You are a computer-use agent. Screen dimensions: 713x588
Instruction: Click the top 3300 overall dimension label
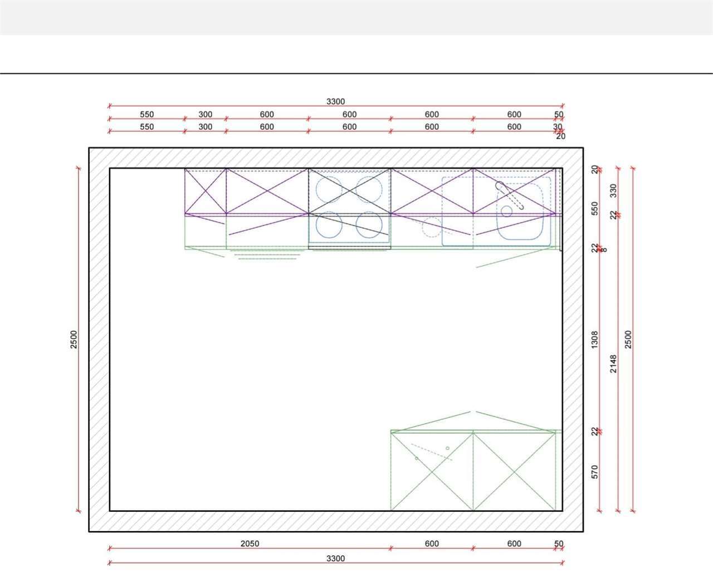pos(335,101)
